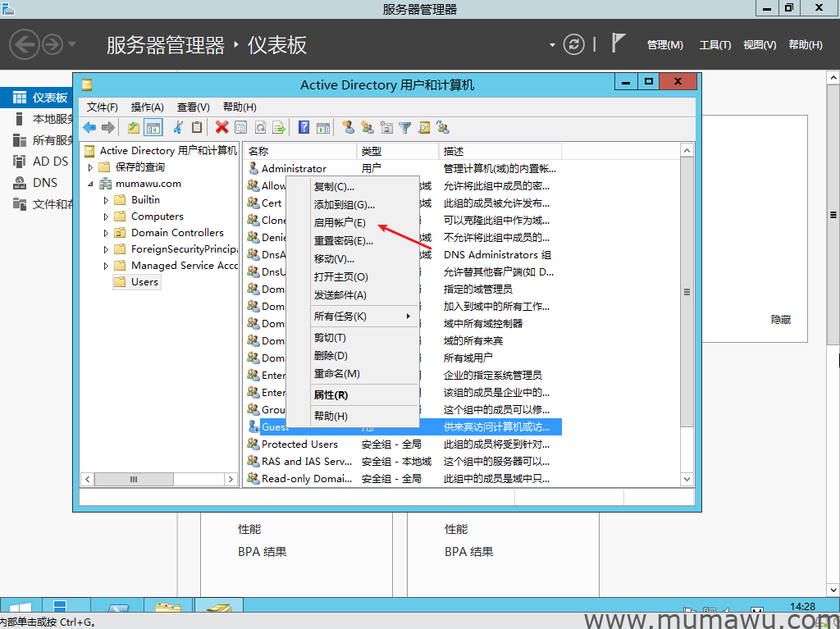Click the Create new user icon
Viewport: 840px width, 629px height.
(348, 127)
